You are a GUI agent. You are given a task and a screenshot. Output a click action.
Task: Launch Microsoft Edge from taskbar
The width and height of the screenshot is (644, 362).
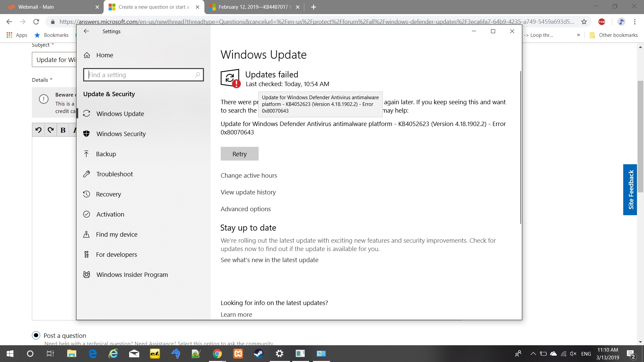tap(93, 354)
